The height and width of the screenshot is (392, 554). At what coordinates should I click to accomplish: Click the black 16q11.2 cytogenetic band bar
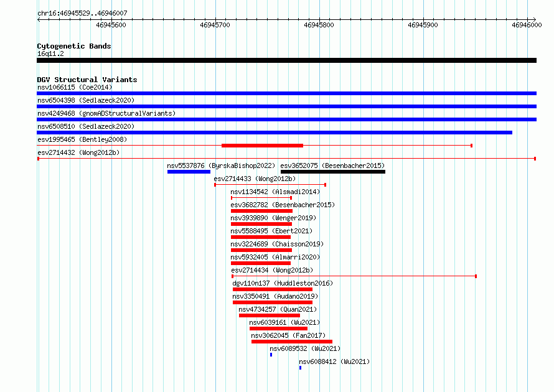[x=286, y=60]
